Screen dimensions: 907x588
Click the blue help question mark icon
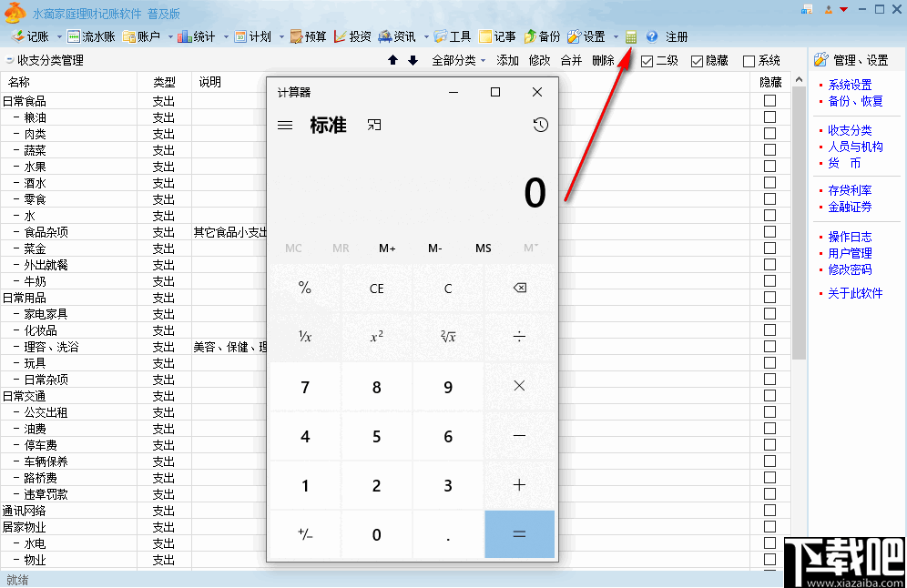click(652, 37)
